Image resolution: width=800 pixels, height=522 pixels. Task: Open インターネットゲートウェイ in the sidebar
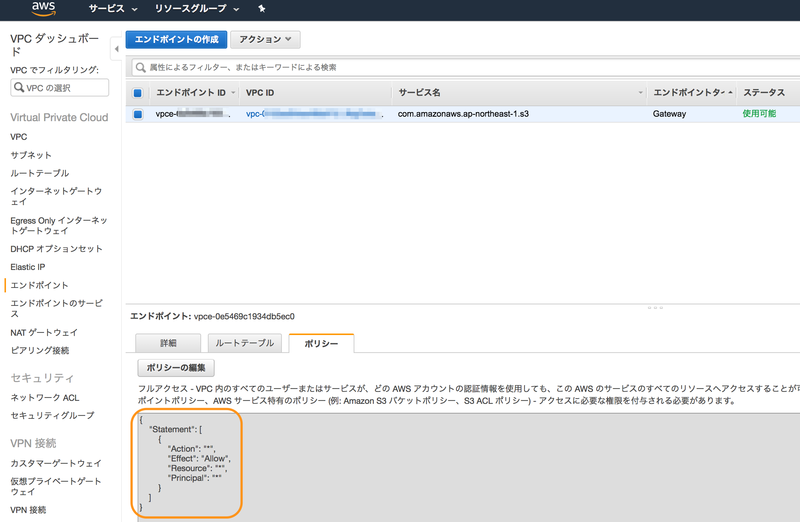coord(56,196)
